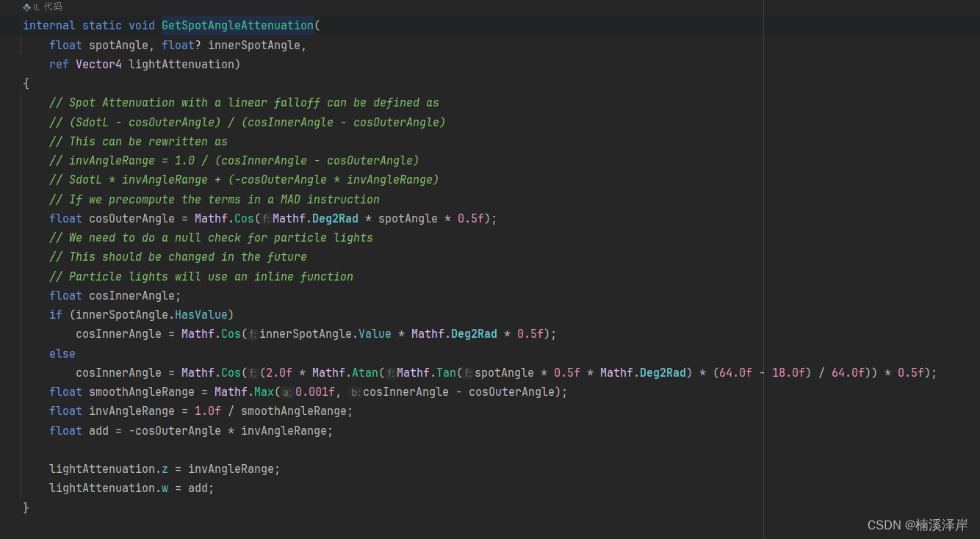Click the 'static' keyword

102,26
